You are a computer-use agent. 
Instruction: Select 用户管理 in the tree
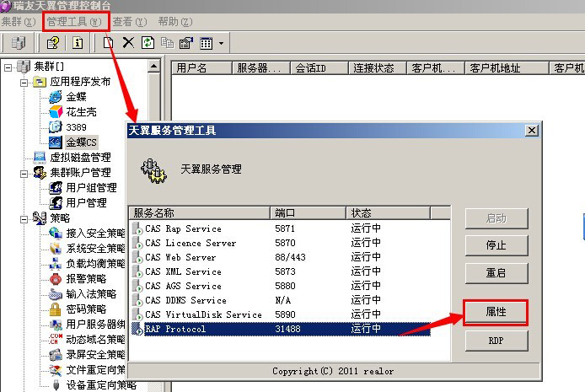[86, 203]
